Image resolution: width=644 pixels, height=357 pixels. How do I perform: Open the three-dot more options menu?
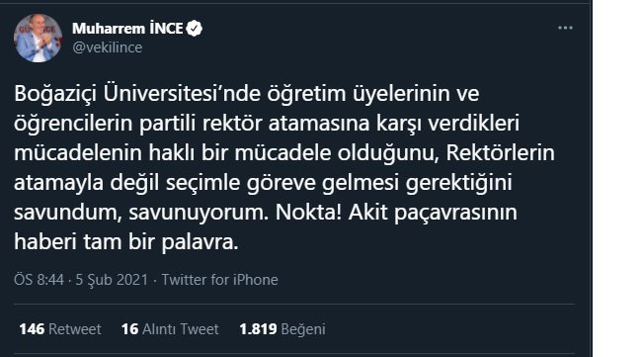pyautogui.click(x=566, y=28)
